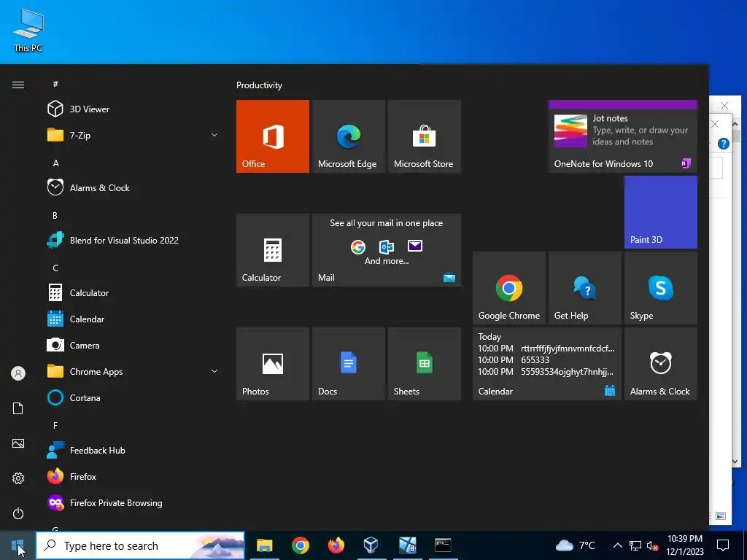Open the Calculator tile

coord(273,250)
